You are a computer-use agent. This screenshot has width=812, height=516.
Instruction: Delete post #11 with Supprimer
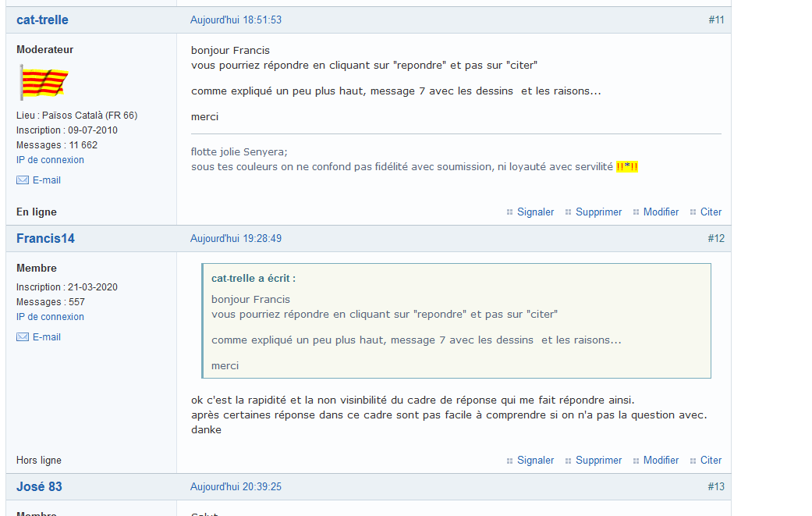(x=598, y=212)
